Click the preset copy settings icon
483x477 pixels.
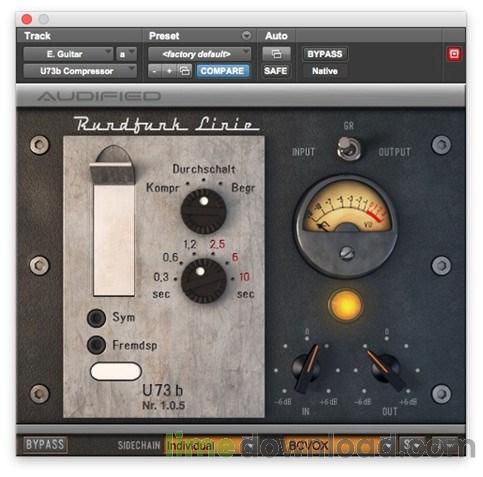point(185,71)
